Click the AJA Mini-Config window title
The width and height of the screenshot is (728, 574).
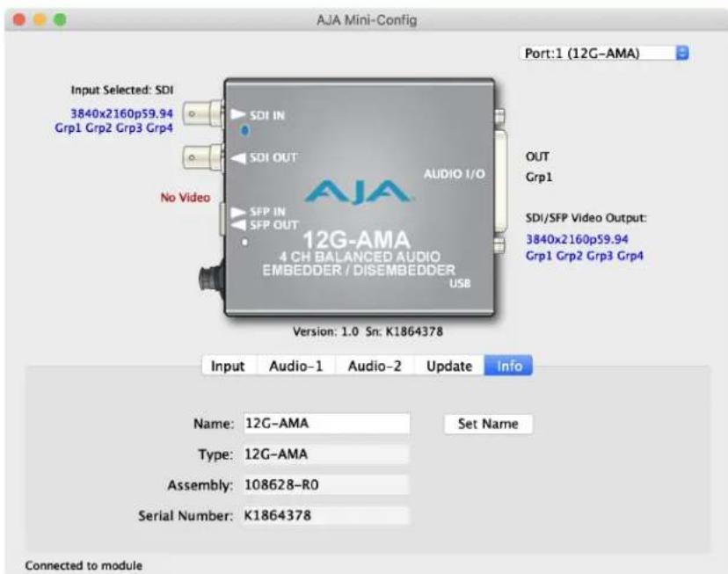coord(367,20)
